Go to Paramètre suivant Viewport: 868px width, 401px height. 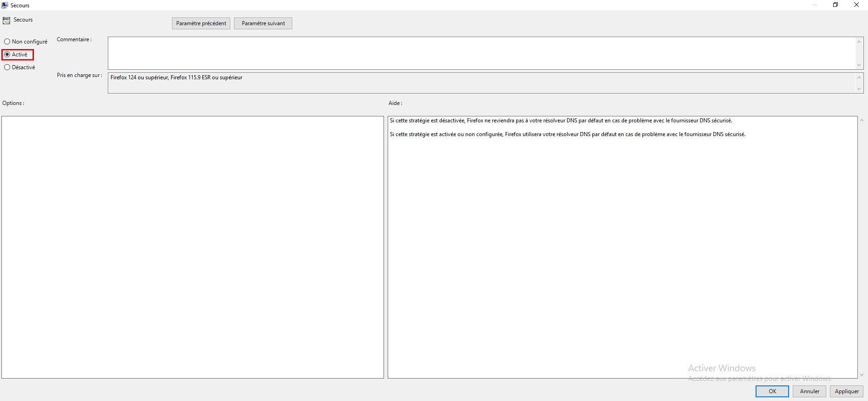click(263, 23)
